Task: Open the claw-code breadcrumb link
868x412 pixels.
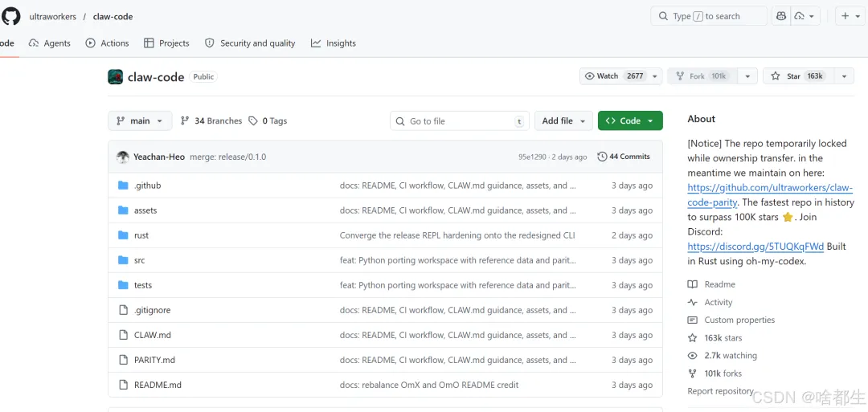Action: coord(113,17)
